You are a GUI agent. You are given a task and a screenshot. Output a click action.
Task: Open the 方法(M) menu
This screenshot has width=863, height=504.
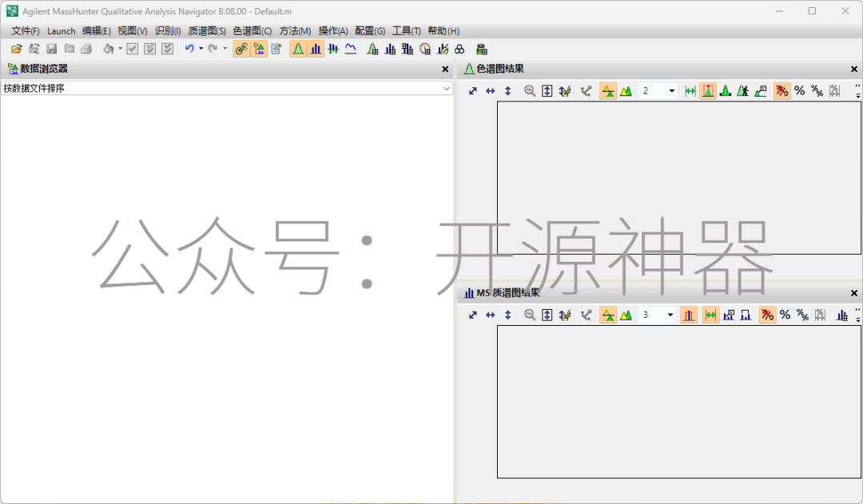coord(295,31)
